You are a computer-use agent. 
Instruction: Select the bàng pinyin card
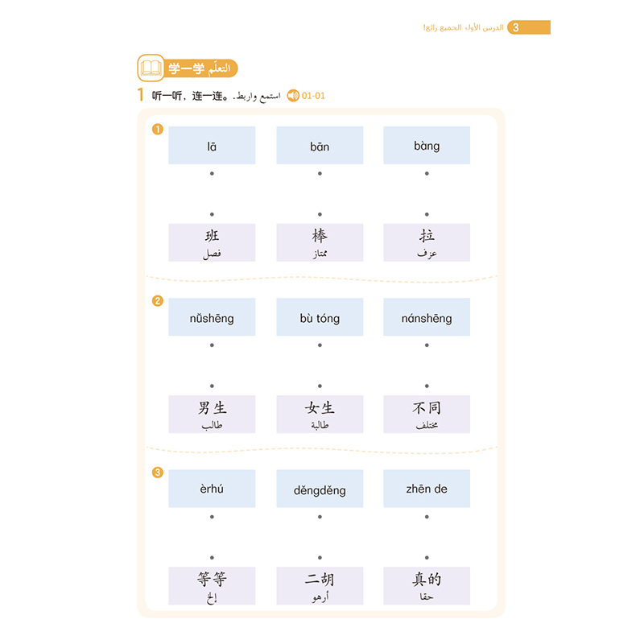tap(427, 146)
